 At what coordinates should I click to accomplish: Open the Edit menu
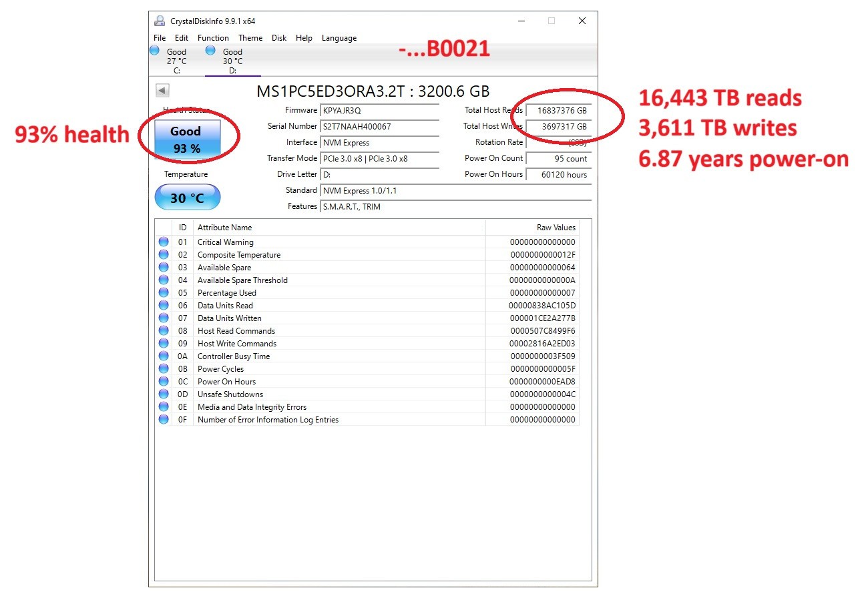click(x=182, y=38)
